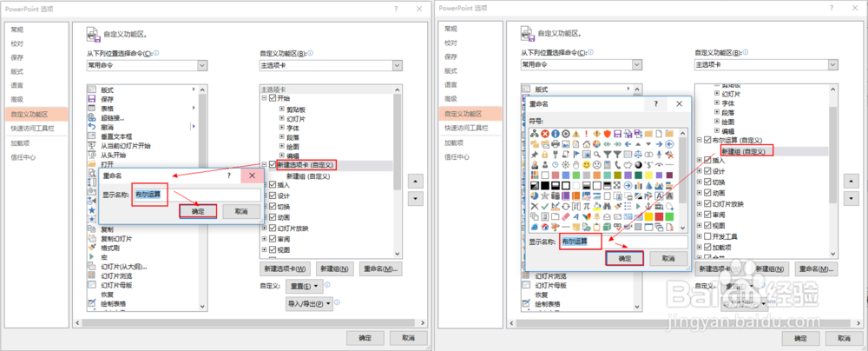Viewport: 868px width, 351px height.
Task: Expand the 剪贴板 group in left window
Action: [x=282, y=108]
